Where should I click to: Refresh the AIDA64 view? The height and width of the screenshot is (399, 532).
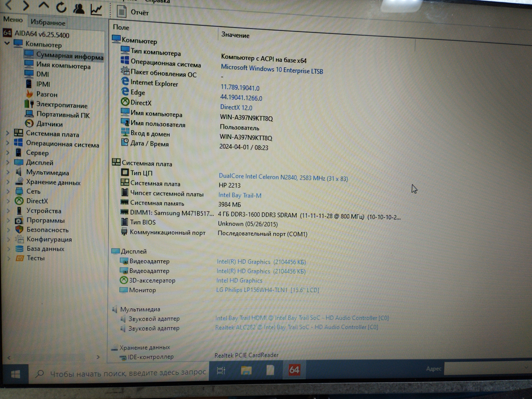(x=61, y=7)
